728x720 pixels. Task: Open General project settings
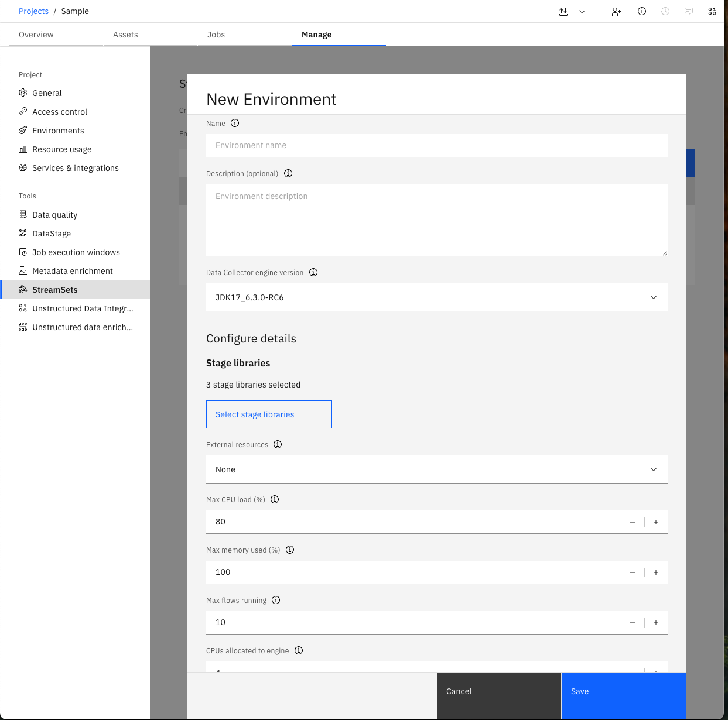coord(75,93)
